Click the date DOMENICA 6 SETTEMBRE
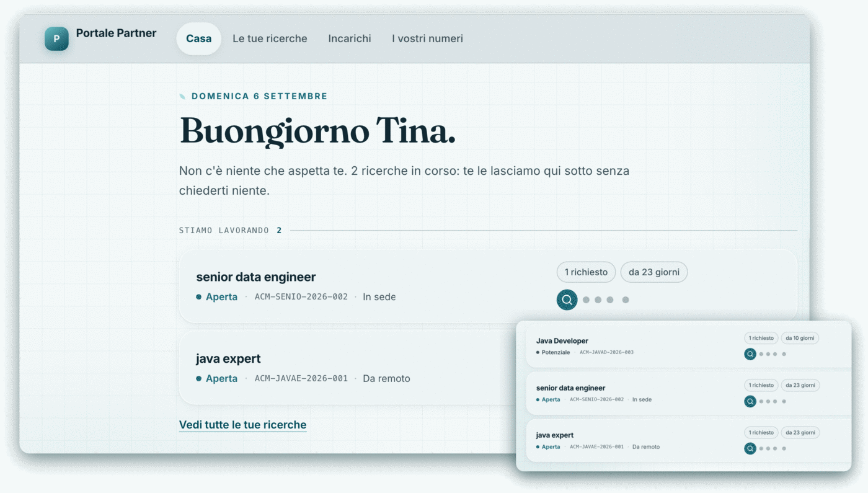Image resolution: width=868 pixels, height=493 pixels. coord(259,96)
